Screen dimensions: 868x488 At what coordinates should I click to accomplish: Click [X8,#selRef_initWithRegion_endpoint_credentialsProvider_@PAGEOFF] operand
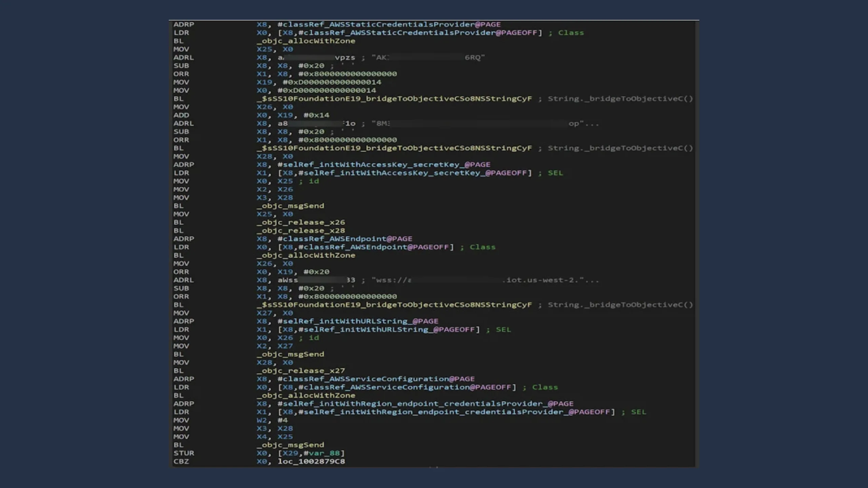(446, 412)
